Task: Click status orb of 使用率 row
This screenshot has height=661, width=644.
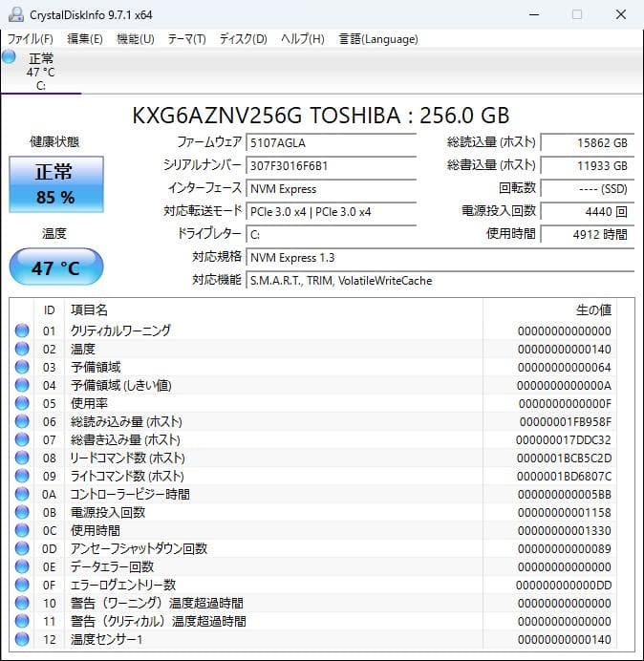Action: coord(22,403)
